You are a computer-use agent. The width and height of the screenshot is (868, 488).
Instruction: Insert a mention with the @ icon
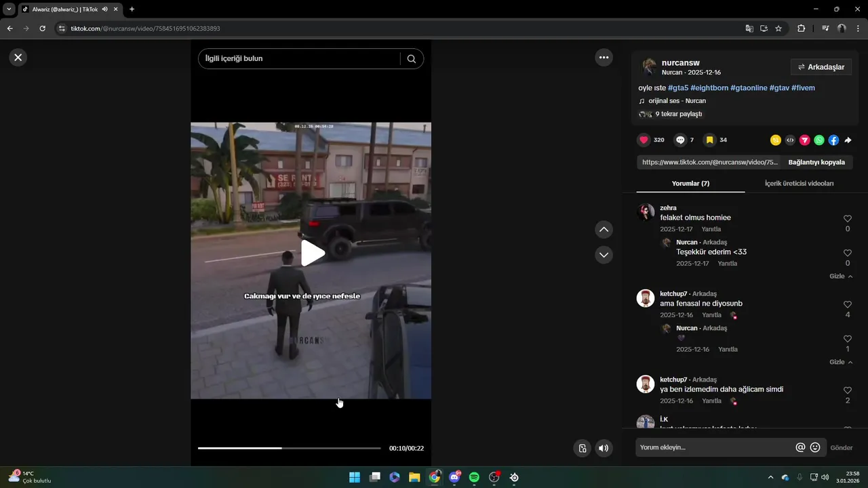(800, 447)
